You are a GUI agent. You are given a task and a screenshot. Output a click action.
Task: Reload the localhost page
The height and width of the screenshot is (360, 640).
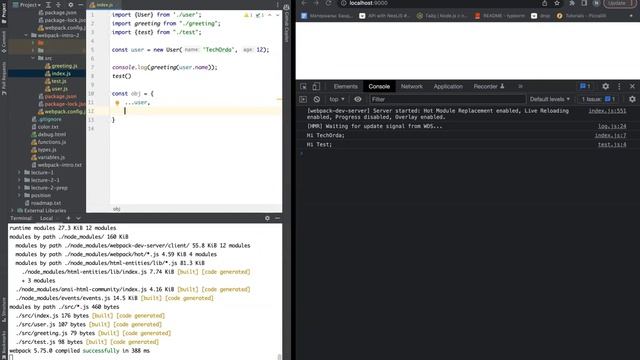(329, 3)
